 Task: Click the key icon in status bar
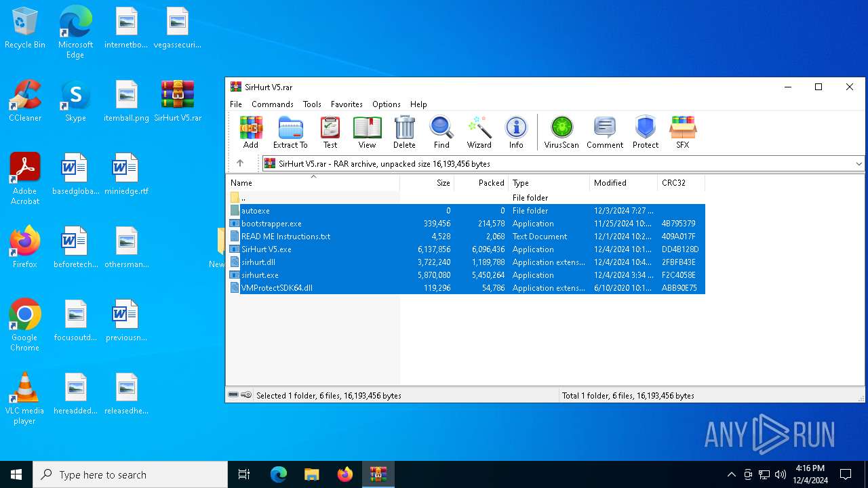[x=246, y=395]
